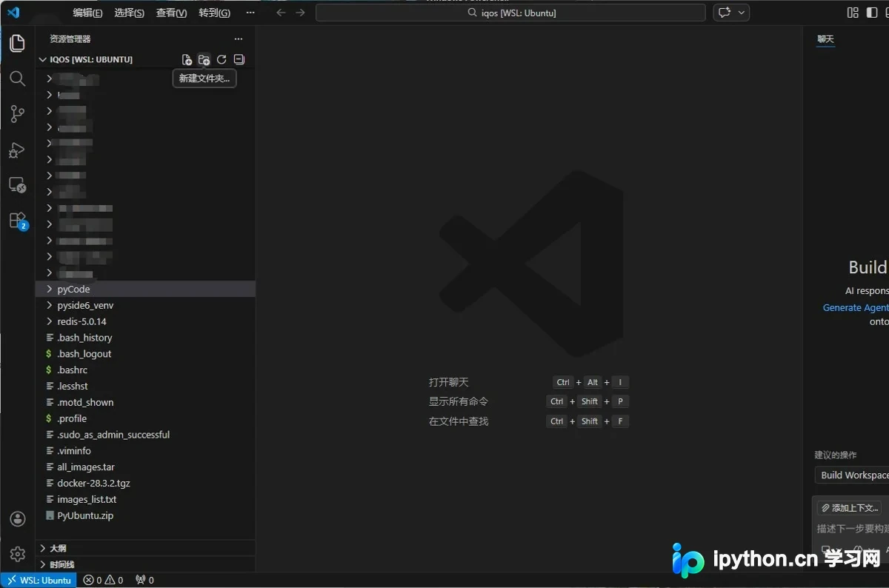Click the chat input describing next steps
The width and height of the screenshot is (889, 588).
coord(852,529)
